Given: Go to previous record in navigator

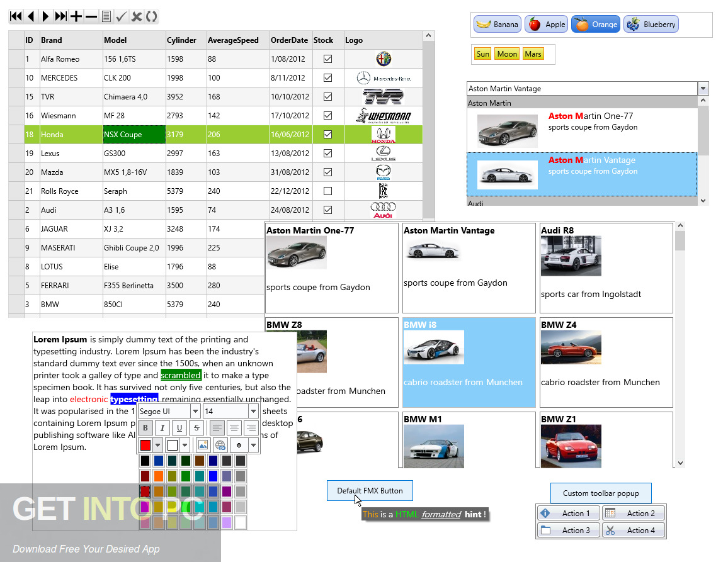Looking at the screenshot, I should (31, 16).
